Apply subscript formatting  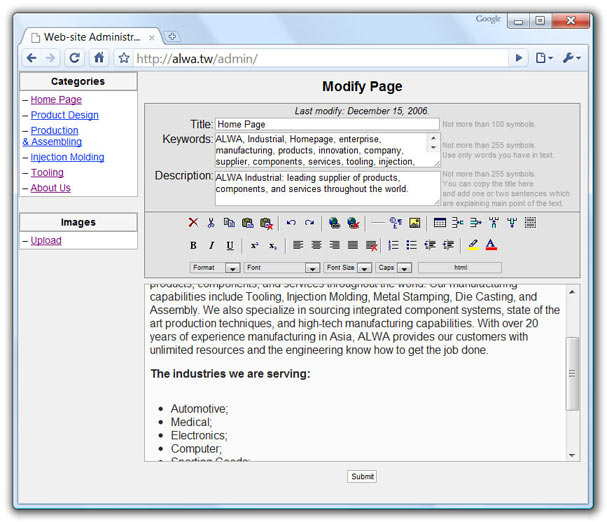pos(273,246)
